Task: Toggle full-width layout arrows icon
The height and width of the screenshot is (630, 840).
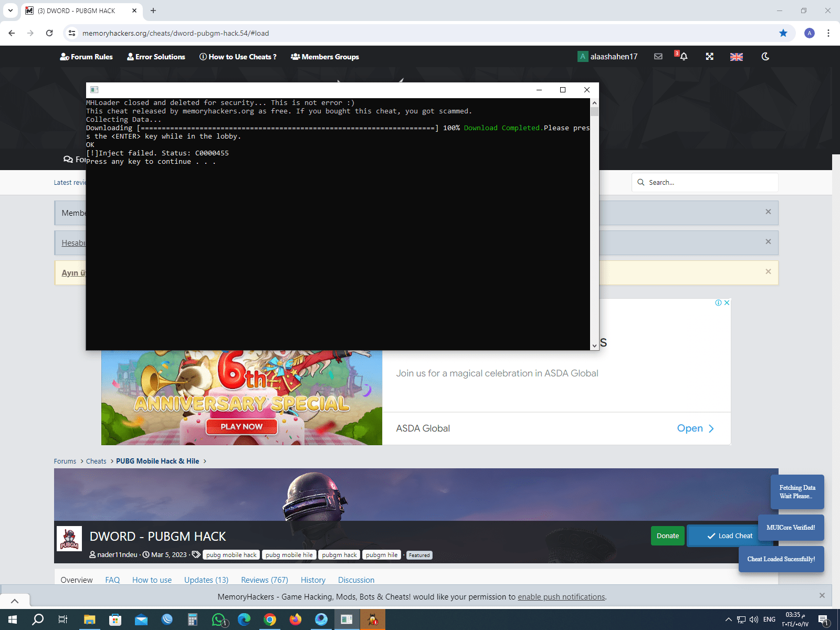Action: coord(709,56)
